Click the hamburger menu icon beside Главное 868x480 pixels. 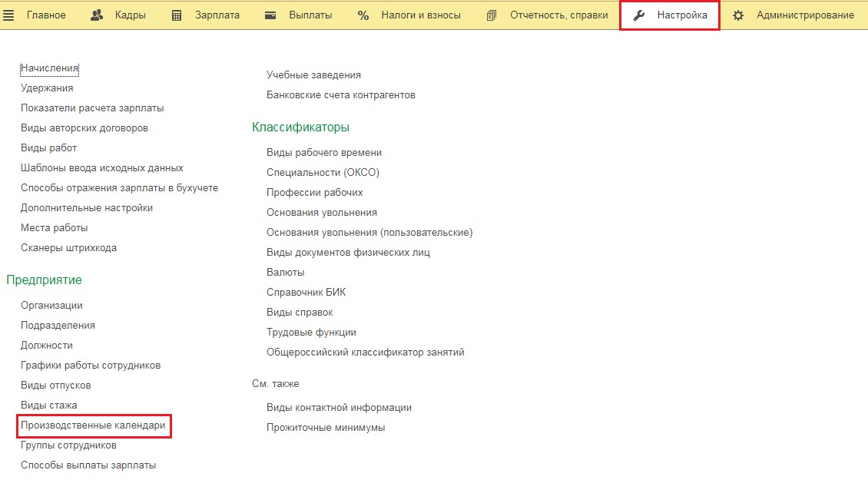[x=10, y=15]
